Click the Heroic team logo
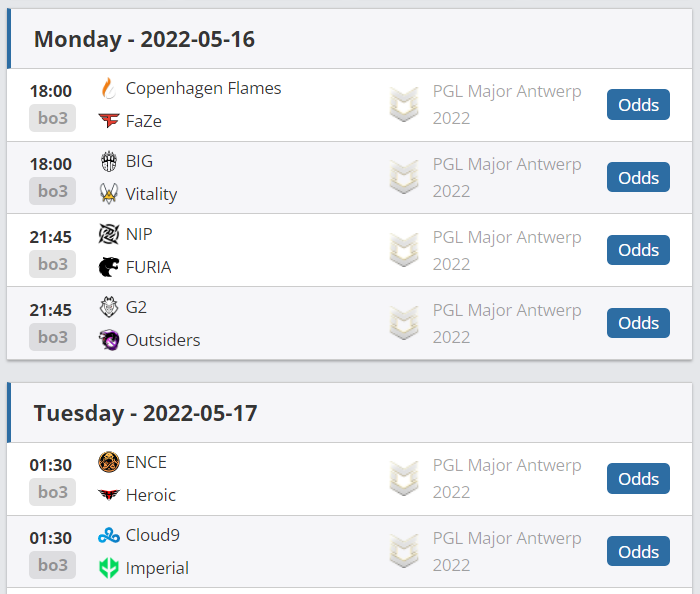This screenshot has width=700, height=594. click(x=109, y=495)
